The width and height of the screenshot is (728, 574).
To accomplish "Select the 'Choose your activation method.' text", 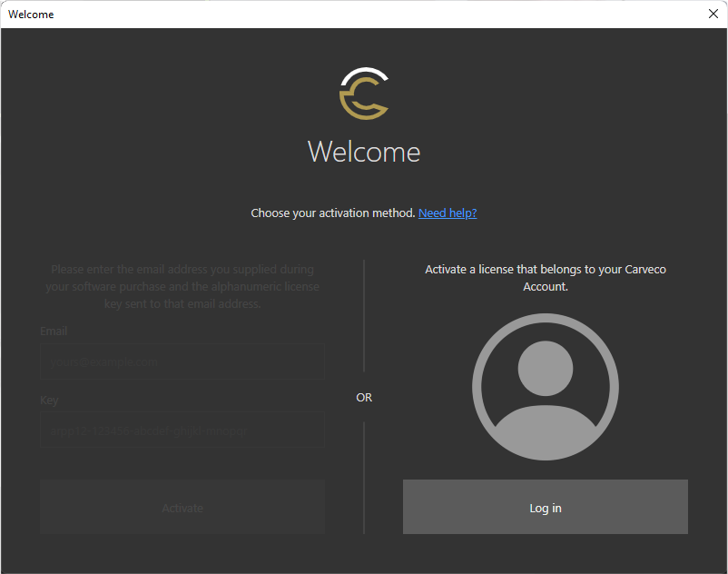I will tap(333, 213).
